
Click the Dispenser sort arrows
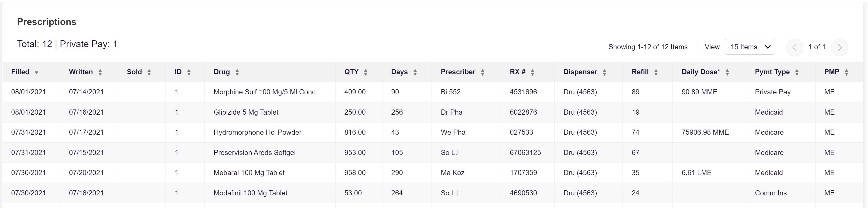coord(604,72)
